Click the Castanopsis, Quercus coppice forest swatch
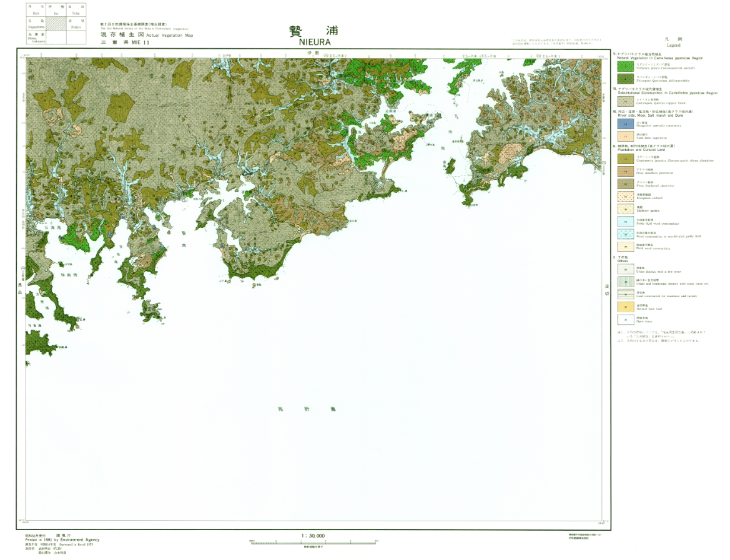 tap(625, 101)
